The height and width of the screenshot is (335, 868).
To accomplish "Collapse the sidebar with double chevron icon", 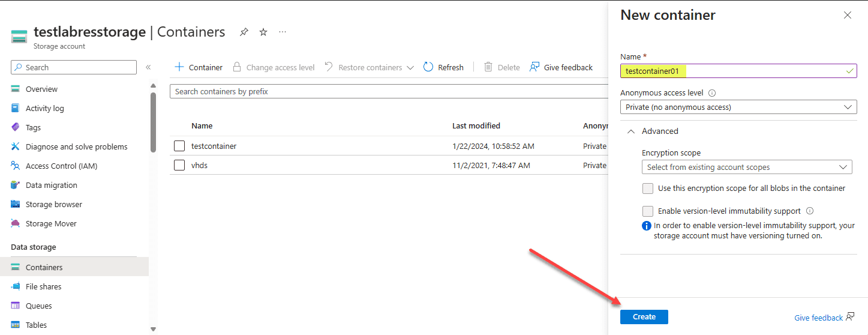I will (148, 67).
